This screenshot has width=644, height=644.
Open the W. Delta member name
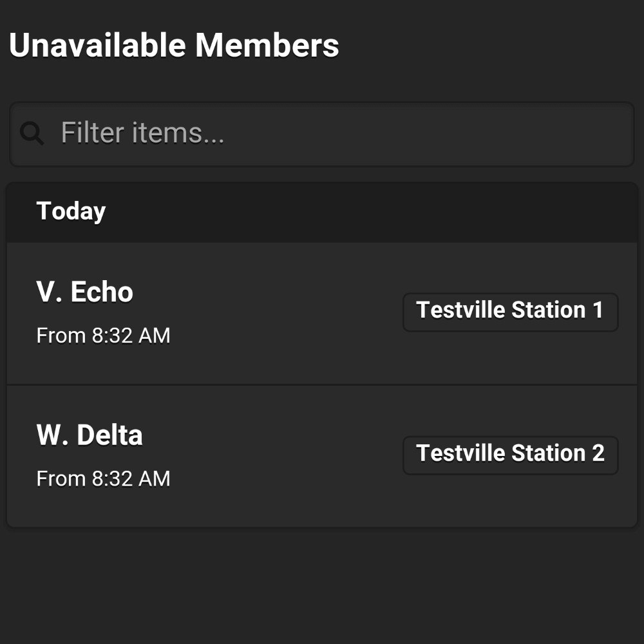90,435
